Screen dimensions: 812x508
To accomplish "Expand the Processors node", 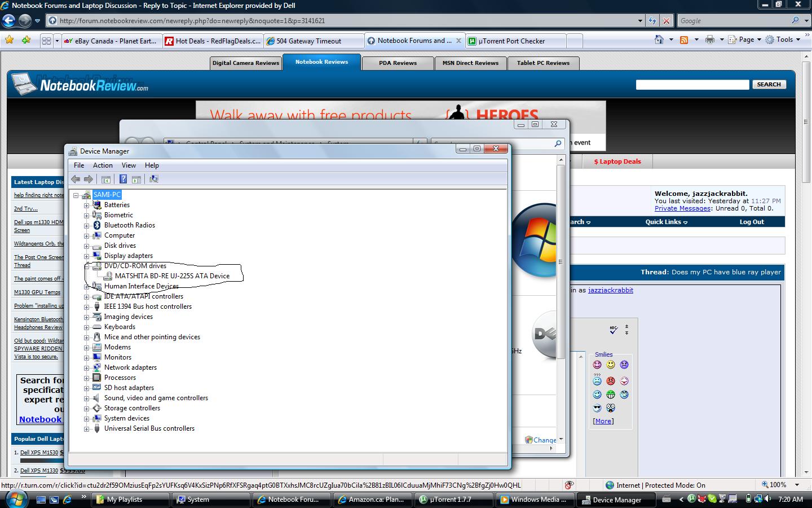I will (x=86, y=378).
